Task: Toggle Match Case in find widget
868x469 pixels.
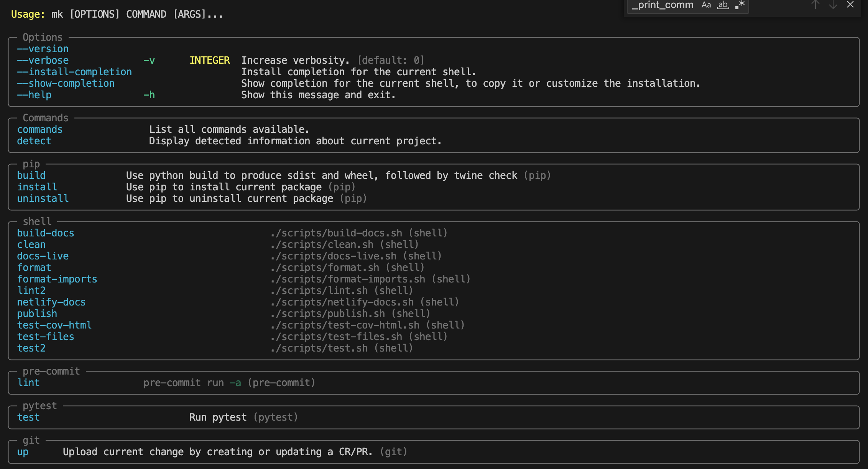Action: (706, 5)
